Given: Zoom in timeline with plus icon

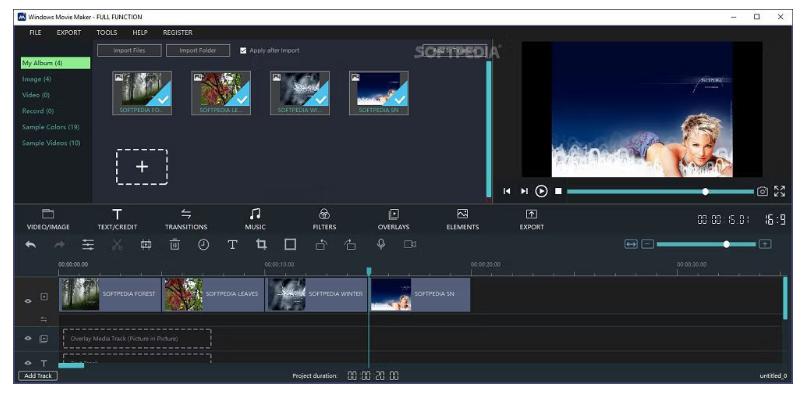Looking at the screenshot, I should click(765, 244).
